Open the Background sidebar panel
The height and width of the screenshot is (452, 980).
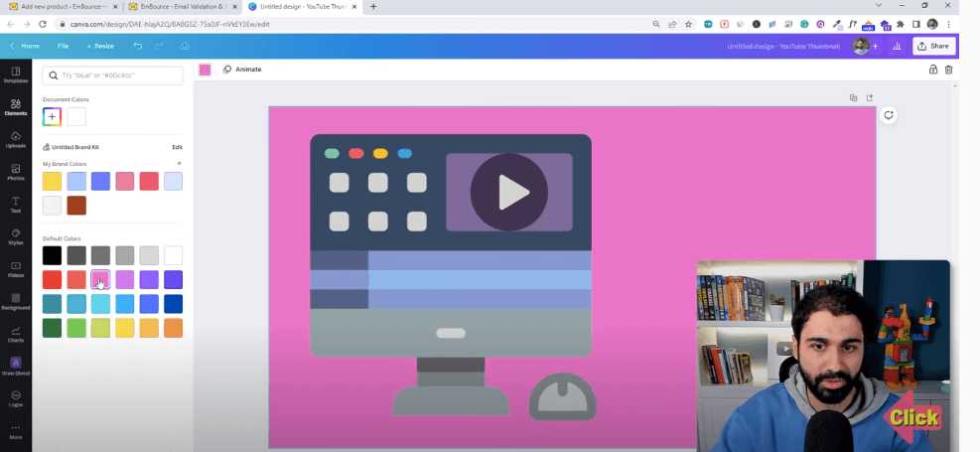(x=16, y=302)
